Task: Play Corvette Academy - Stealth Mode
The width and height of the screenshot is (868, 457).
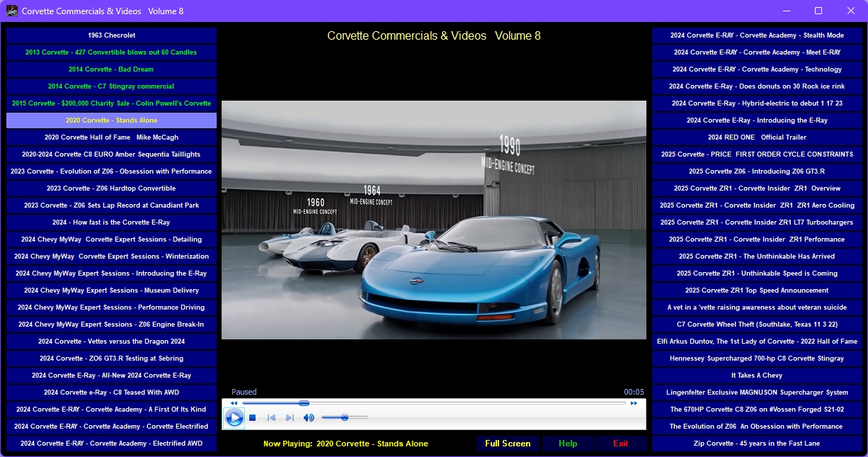Action: (757, 35)
